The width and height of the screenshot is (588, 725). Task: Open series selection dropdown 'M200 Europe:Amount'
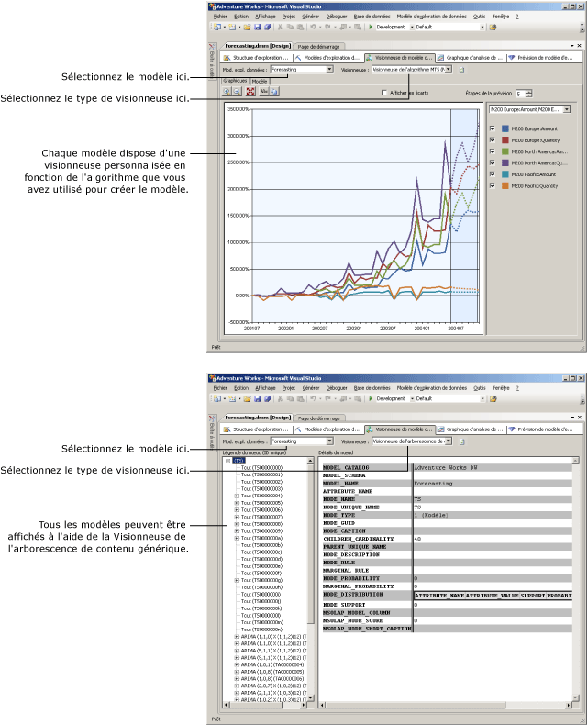click(x=567, y=109)
